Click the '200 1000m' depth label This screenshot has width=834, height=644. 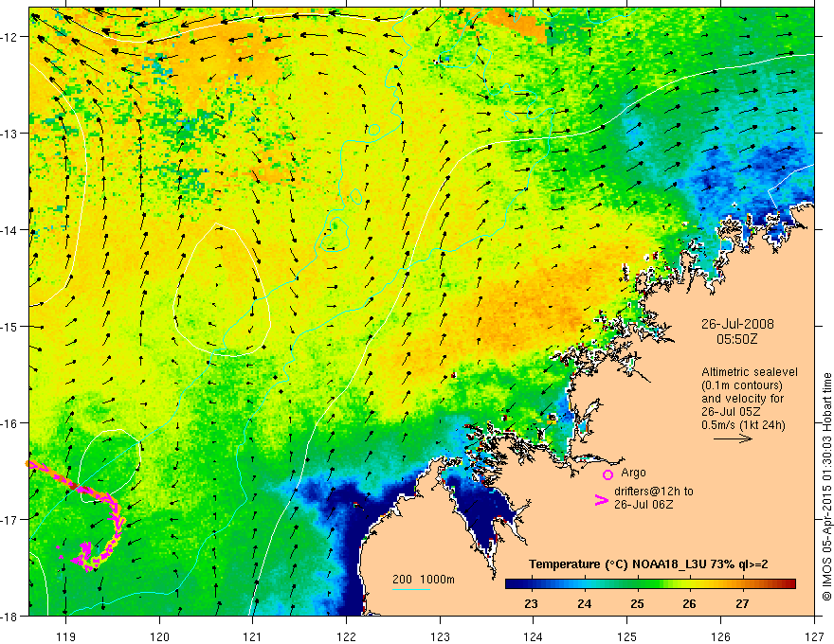click(x=424, y=580)
